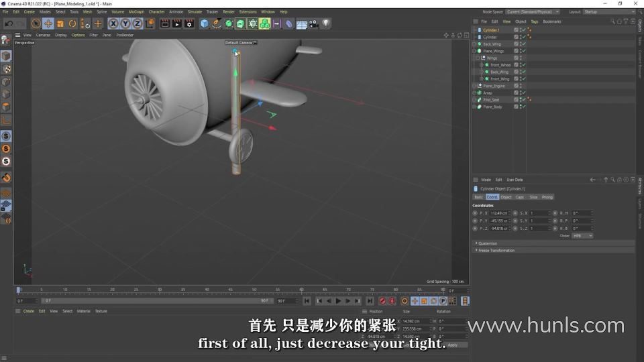
Task: Open the Layout Startup dropdown
Action: [x=608, y=12]
